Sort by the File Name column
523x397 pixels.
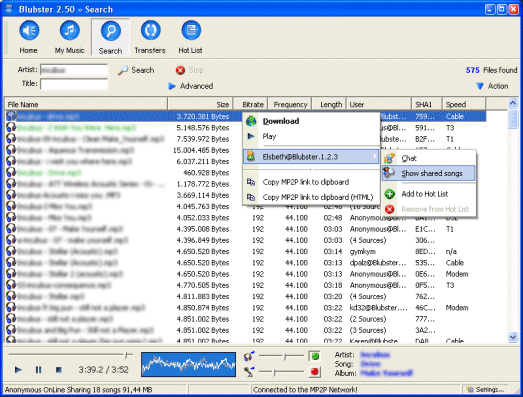(86, 104)
